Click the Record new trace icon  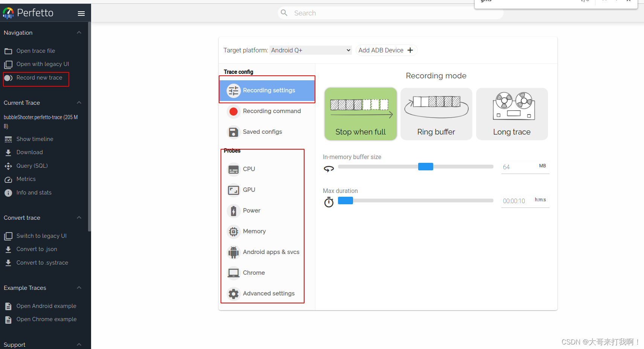coord(8,78)
